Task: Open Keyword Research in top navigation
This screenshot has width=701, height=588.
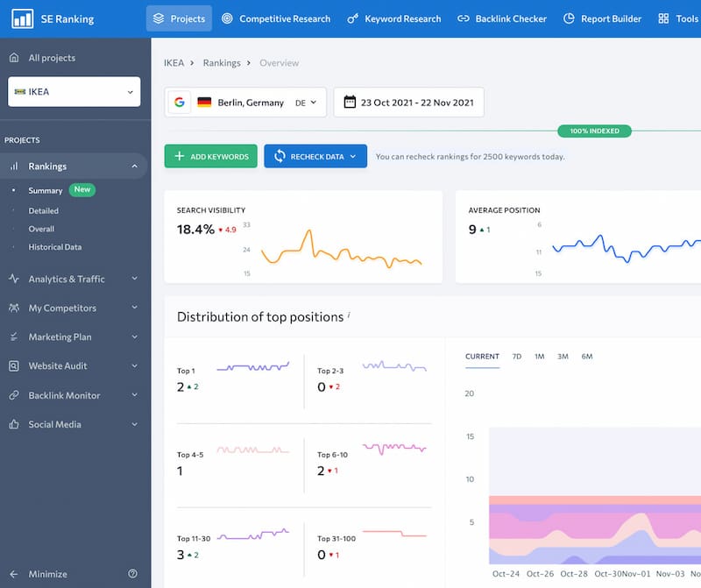Action: (x=393, y=18)
